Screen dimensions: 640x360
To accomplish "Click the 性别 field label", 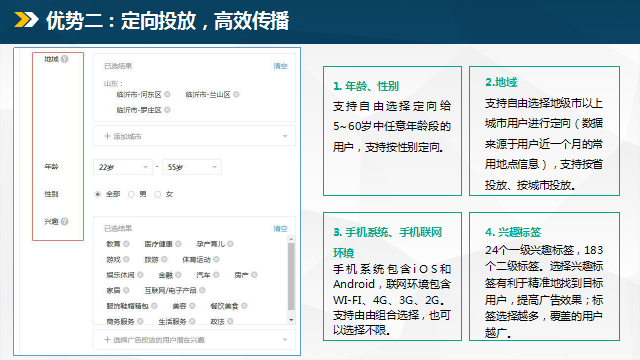I will (51, 194).
